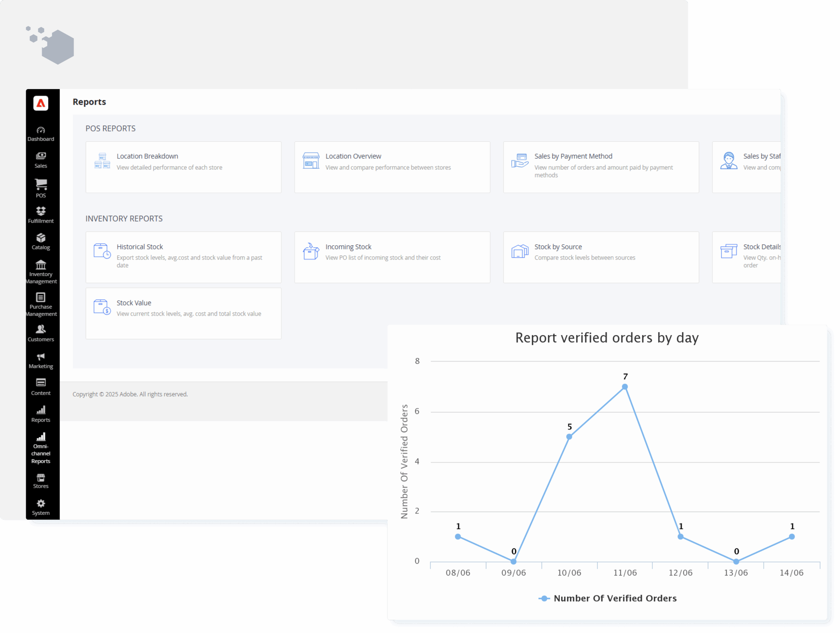The width and height of the screenshot is (840, 633).
Task: Click the Historical Stock report icon
Action: [x=102, y=251]
